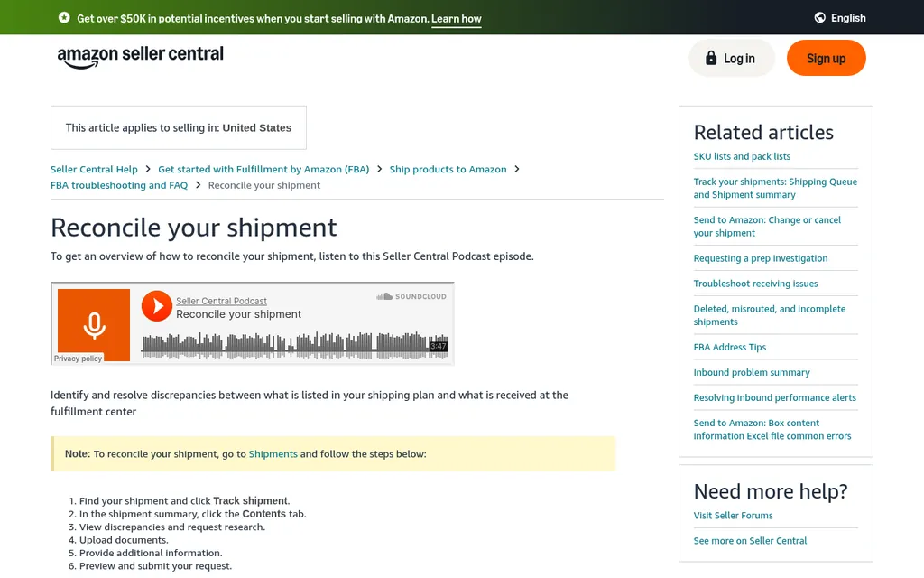Click the Need more help? heading
This screenshot has height=578, width=924.
tap(771, 491)
